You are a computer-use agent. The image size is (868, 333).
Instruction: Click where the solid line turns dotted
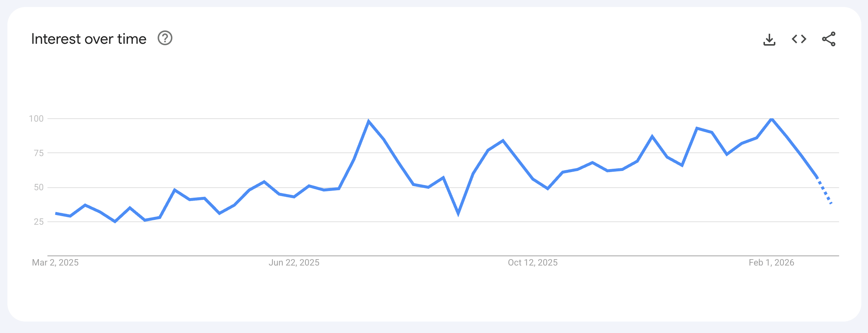click(816, 178)
